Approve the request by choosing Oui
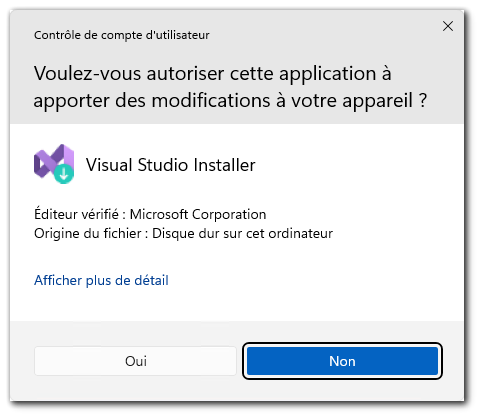The width and height of the screenshot is (482, 419). point(135,361)
